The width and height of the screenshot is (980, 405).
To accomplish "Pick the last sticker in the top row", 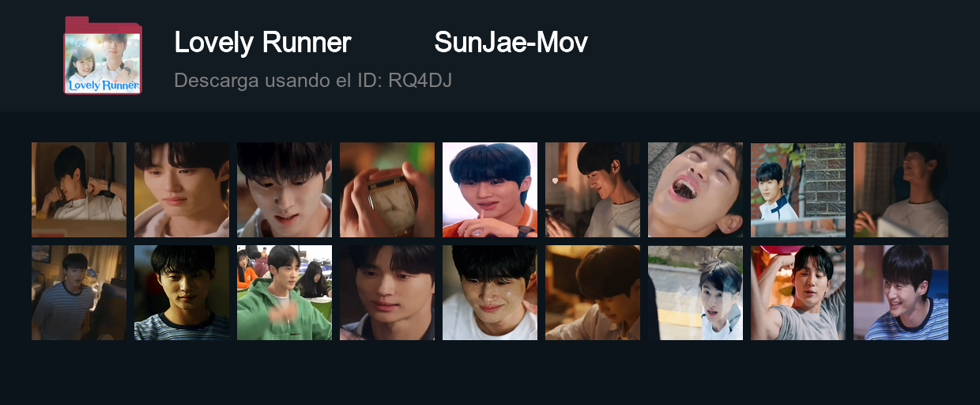I will click(x=901, y=190).
